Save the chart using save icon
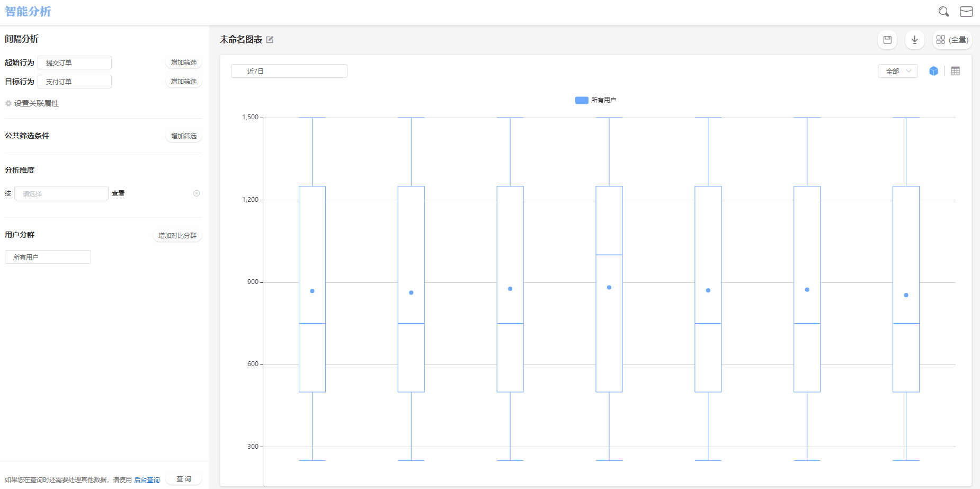This screenshot has width=980, height=489. point(887,40)
